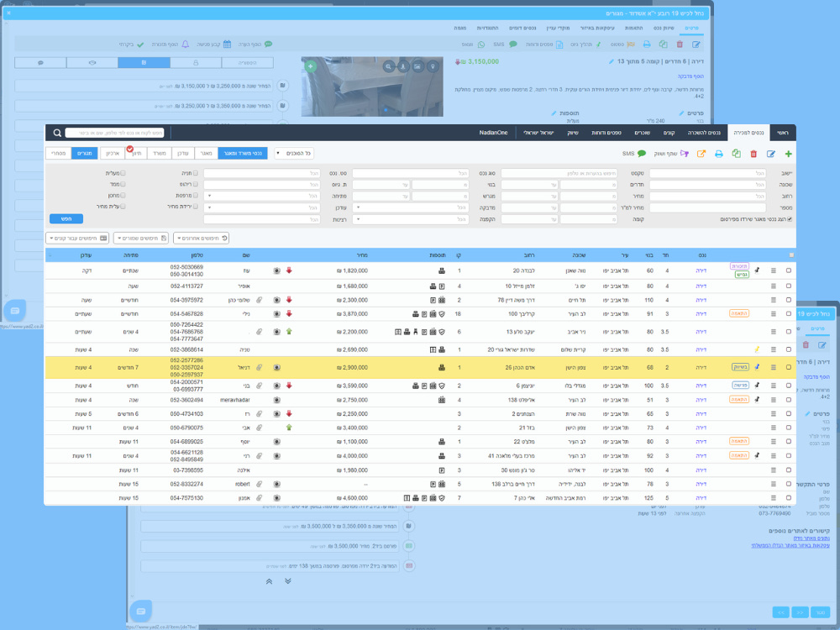The width and height of the screenshot is (840, 630).
Task: Open the קונים tab in navigation bar
Action: (669, 133)
